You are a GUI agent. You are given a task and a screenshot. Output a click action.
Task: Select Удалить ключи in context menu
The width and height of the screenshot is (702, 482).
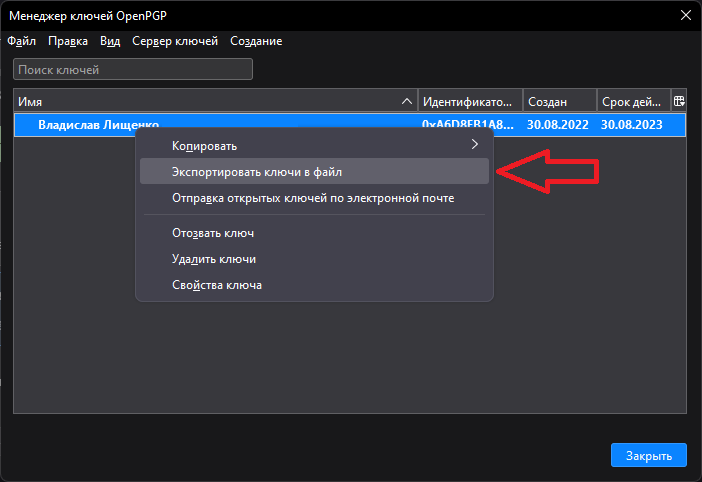(314, 259)
